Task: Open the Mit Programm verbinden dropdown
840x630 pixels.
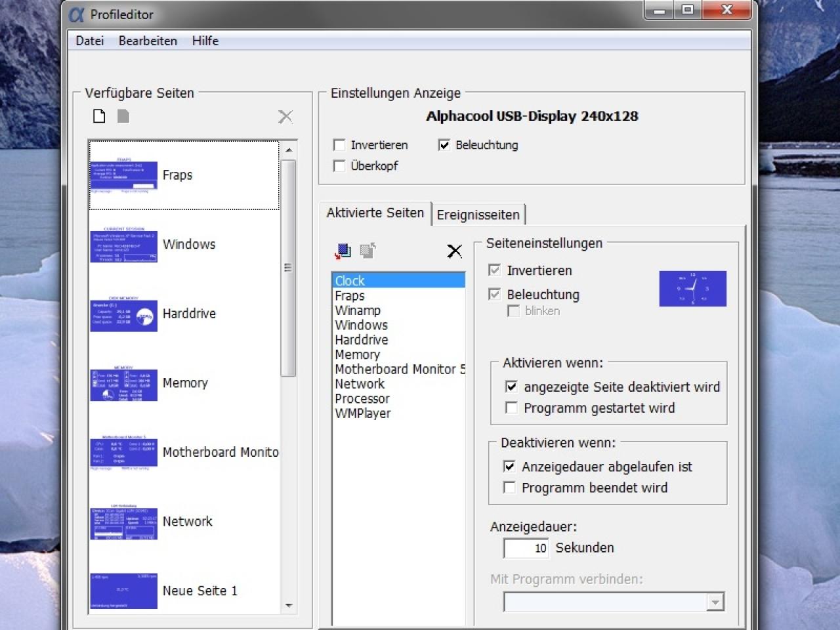Action: [715, 602]
